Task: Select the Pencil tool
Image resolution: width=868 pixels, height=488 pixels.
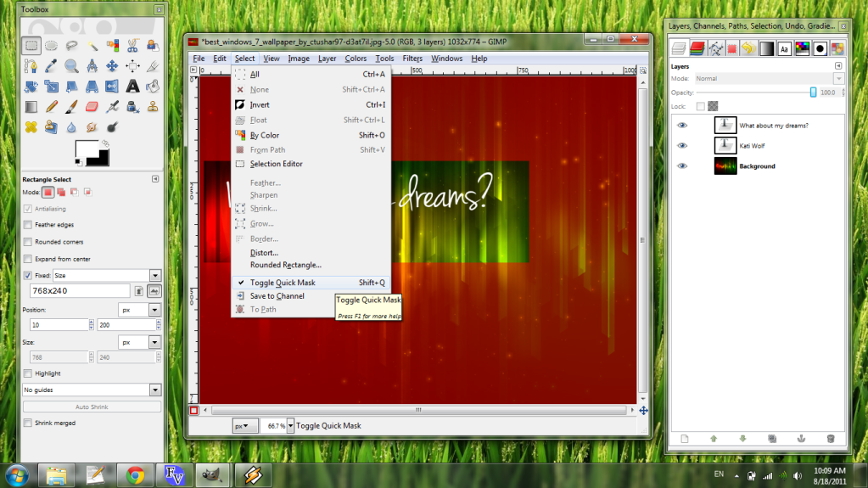Action: pos(52,106)
